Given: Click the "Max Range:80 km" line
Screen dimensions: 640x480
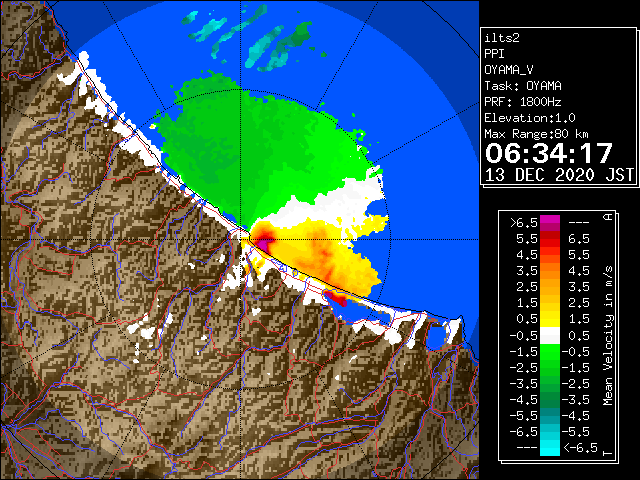Looking at the screenshot, I should [x=536, y=134].
